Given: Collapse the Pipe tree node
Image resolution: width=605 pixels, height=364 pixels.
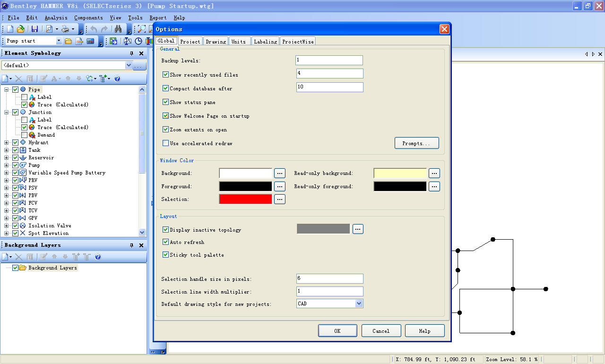Looking at the screenshot, I should pos(7,89).
